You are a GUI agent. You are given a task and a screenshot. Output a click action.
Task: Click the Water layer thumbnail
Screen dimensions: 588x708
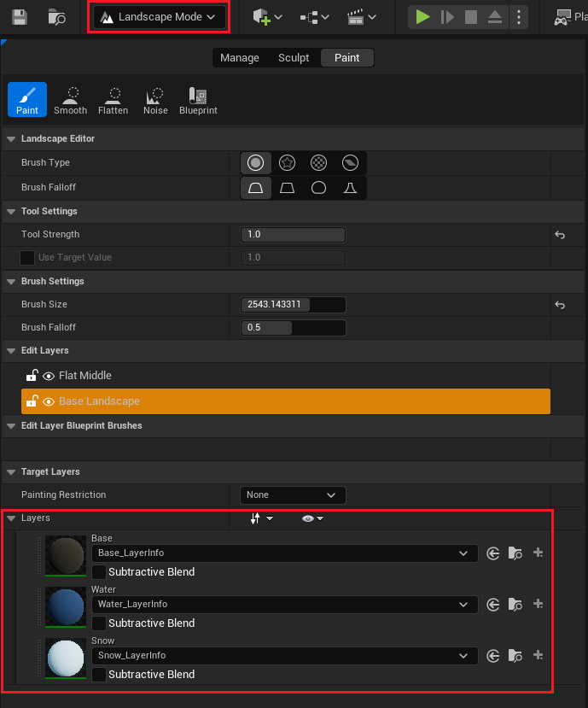[66, 606]
